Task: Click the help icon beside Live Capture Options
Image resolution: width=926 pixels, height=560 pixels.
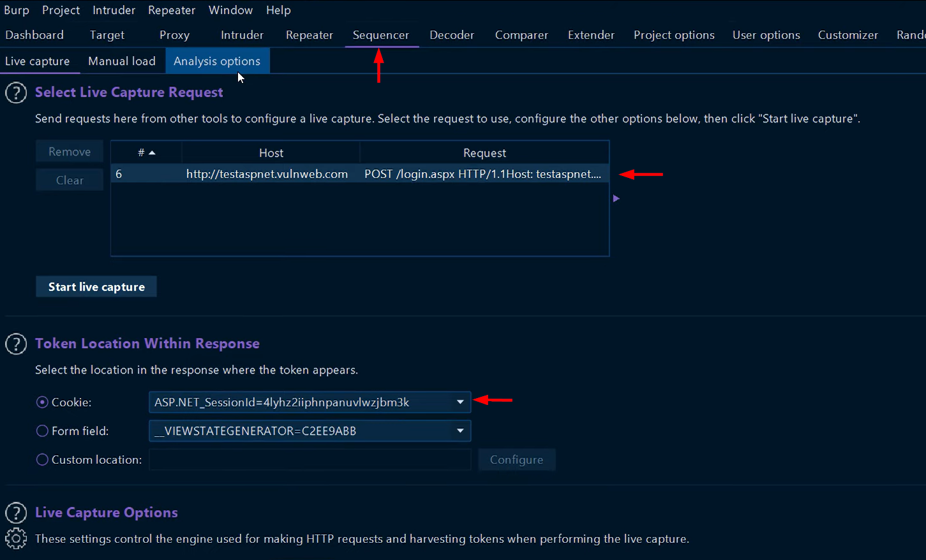Action: click(x=15, y=513)
